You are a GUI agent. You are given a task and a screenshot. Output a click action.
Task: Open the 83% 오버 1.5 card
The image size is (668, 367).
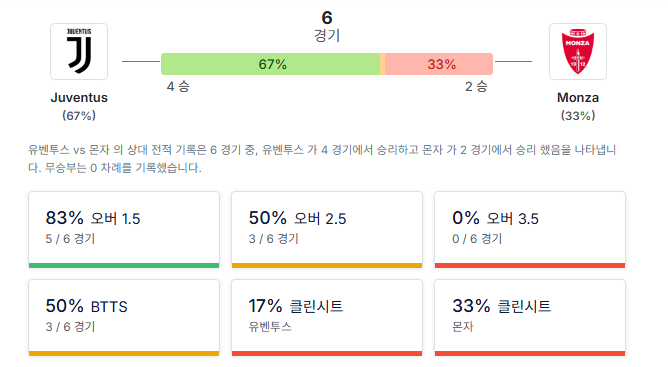pyautogui.click(x=124, y=230)
